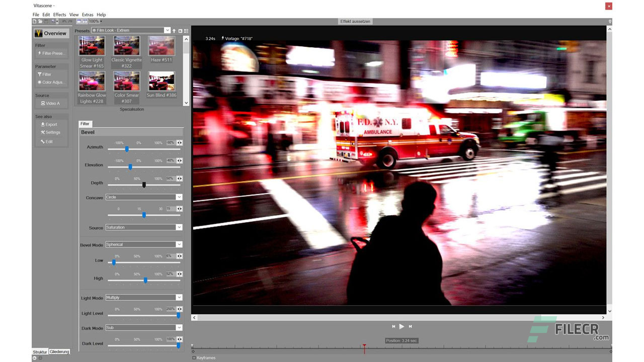Click the presets list scroll-down arrow
The width and height of the screenshot is (644, 362).
[x=186, y=103]
